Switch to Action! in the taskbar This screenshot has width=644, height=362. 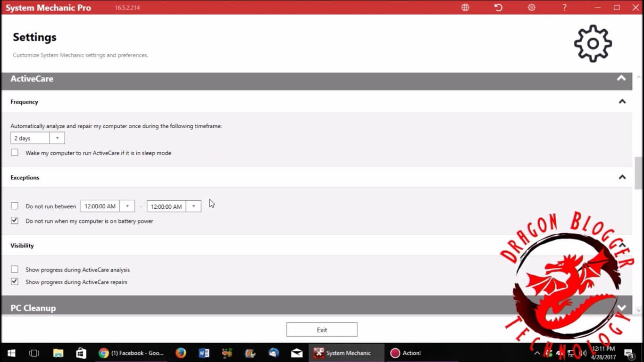(406, 353)
